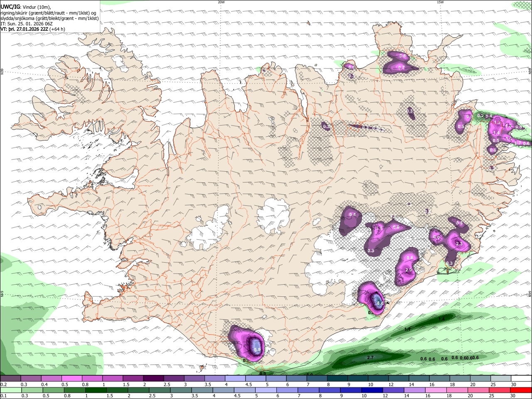Image resolution: width=532 pixels, height=399 pixels.
Task: Click the '2.9' snowfall value on the map
Action: coord(408,270)
